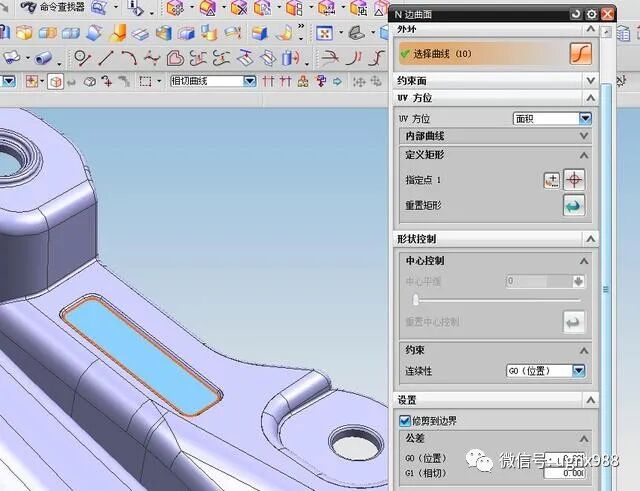640x491 pixels.
Task: Click the G1 (相切) tolerance field
Action: click(x=565, y=473)
